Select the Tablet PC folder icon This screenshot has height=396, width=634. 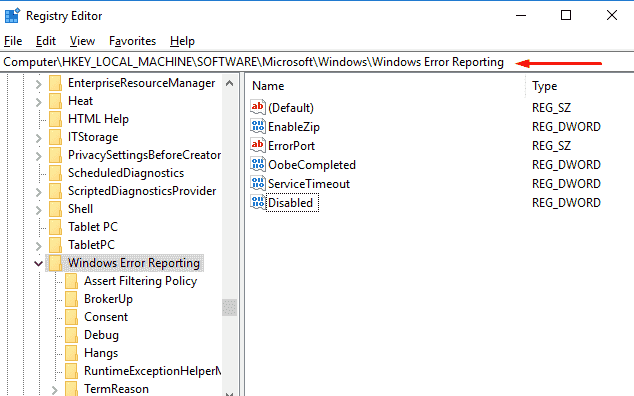[55, 227]
